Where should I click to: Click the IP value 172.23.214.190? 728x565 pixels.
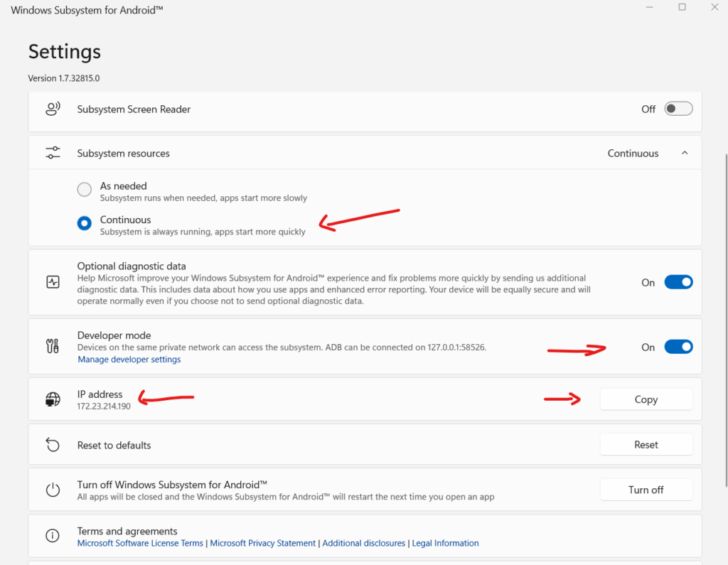104,407
